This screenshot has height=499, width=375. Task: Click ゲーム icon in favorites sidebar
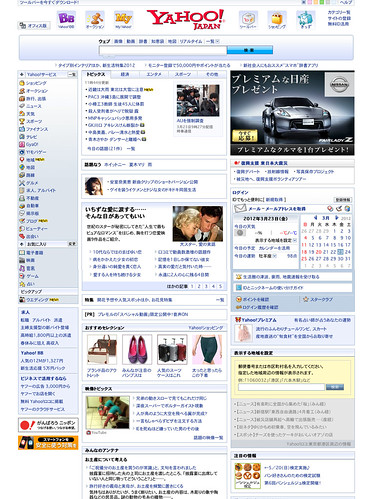coord(22,276)
